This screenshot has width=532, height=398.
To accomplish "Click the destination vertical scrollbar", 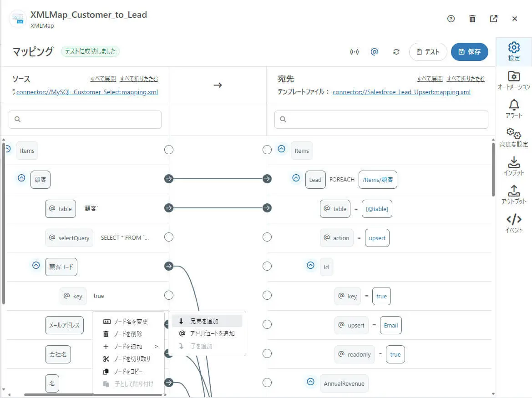I will 493,168.
